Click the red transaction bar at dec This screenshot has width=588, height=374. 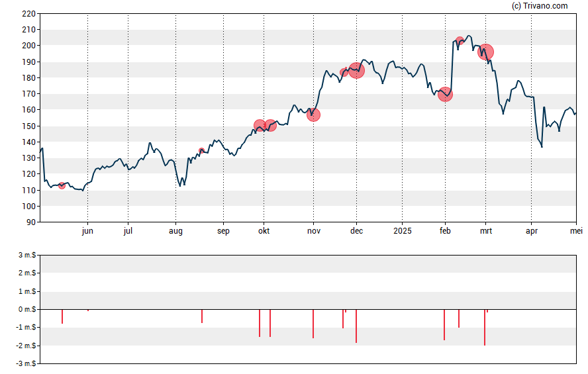356,326
